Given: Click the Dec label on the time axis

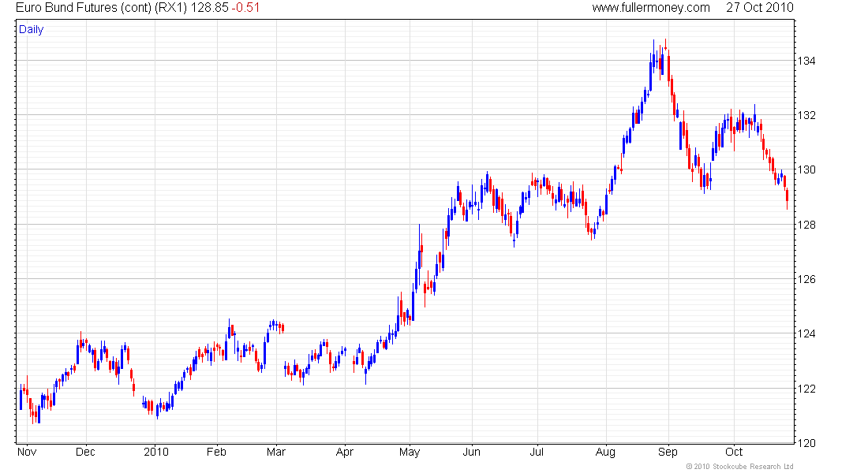Looking at the screenshot, I should 85,452.
